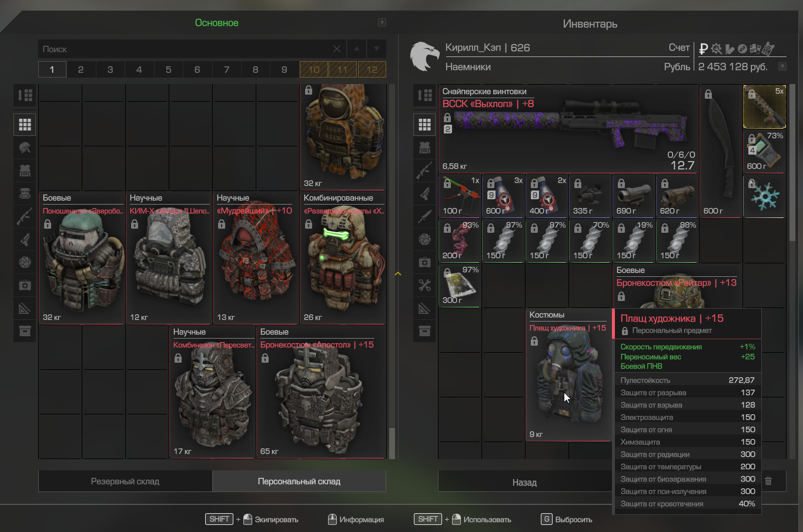
Task: Open help for the balance section
Action: [782, 66]
